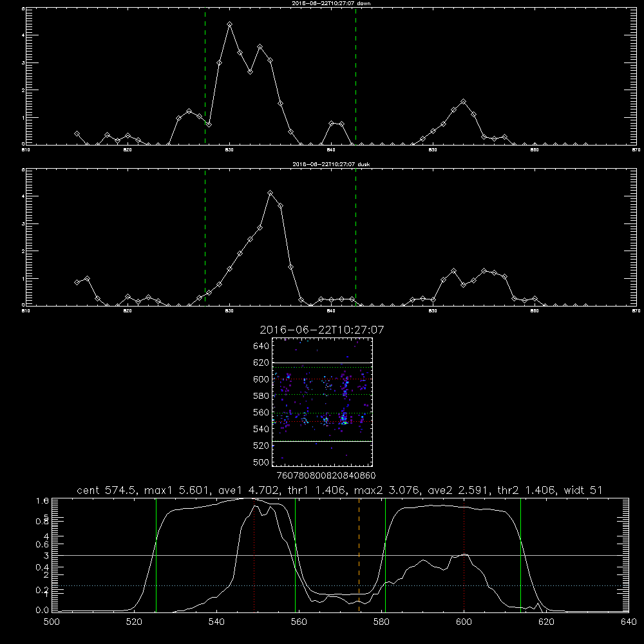Click the 560 label on the bottom plot x-axis
The height and width of the screenshot is (644, 644).
tap(299, 622)
